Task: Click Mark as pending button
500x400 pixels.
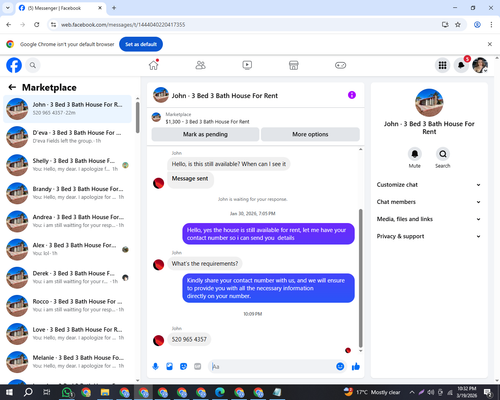Action: [205, 134]
